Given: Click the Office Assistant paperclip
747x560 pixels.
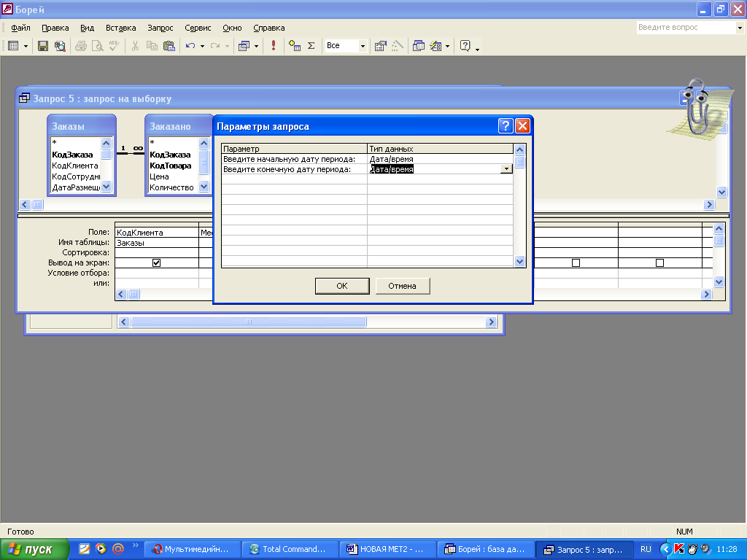Looking at the screenshot, I should coord(698,109).
